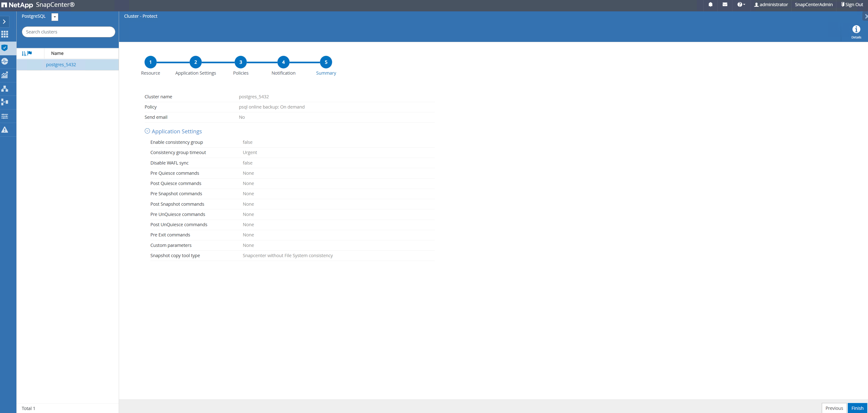Select the Resource step 1 tab

151,62
